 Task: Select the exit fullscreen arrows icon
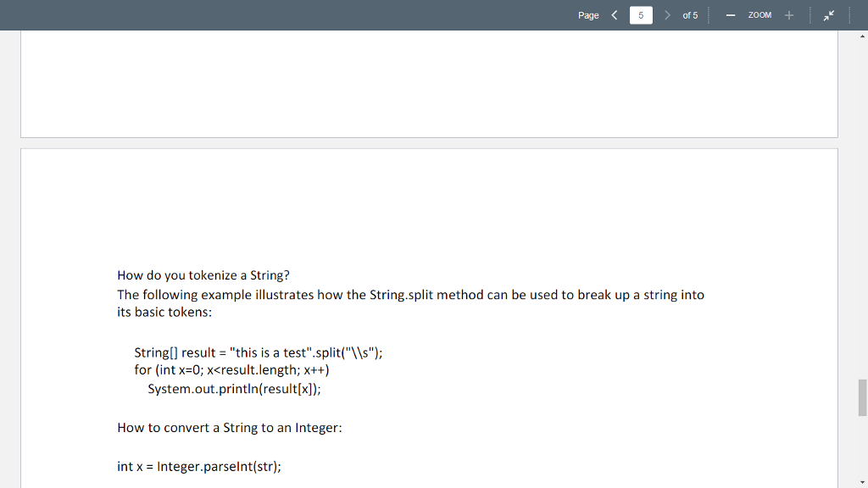829,14
